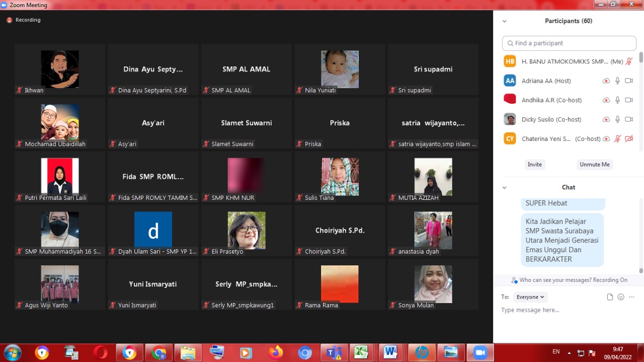Click Andhika A.R's microphone icon
Image resolution: width=644 pixels, height=362 pixels.
(617, 100)
